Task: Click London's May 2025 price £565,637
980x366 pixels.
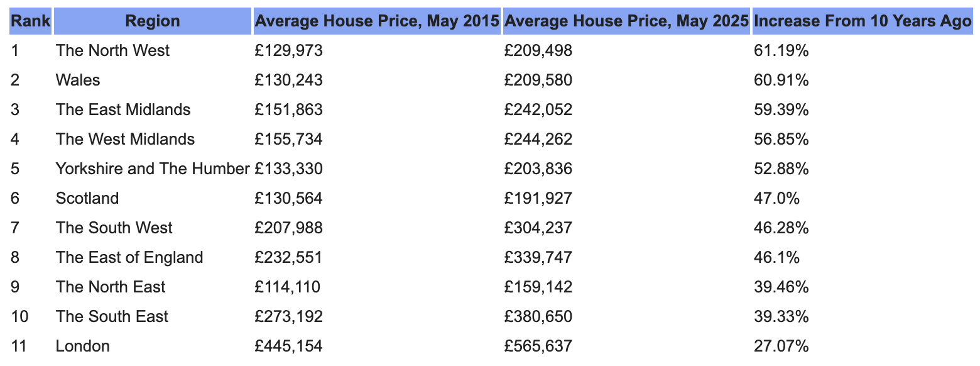Action: pyautogui.click(x=538, y=346)
